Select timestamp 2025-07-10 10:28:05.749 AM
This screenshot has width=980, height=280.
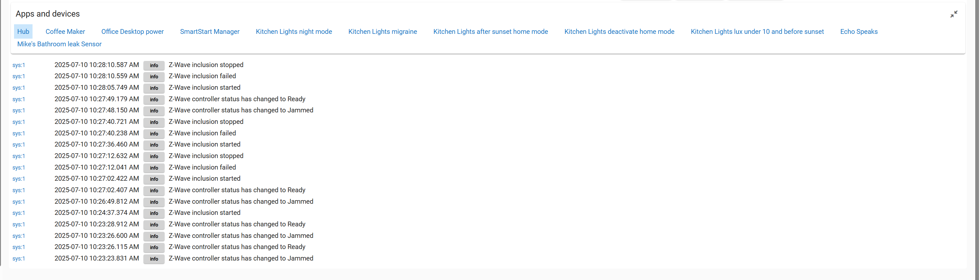click(x=97, y=87)
